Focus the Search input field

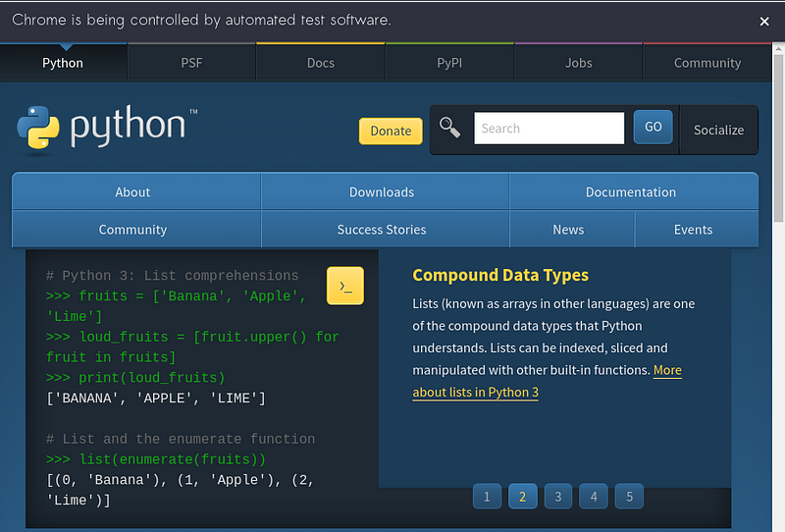(549, 129)
